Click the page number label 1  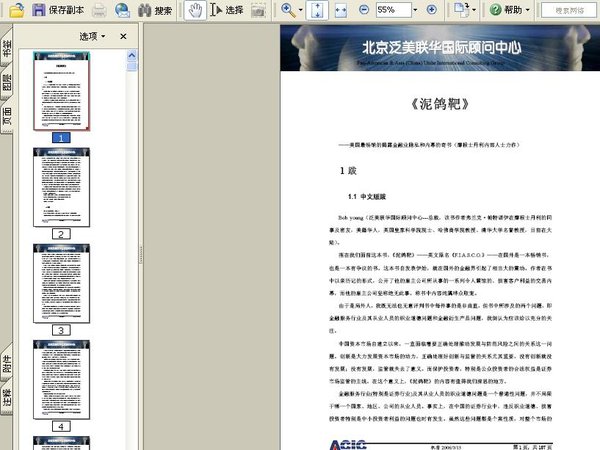tap(61, 138)
